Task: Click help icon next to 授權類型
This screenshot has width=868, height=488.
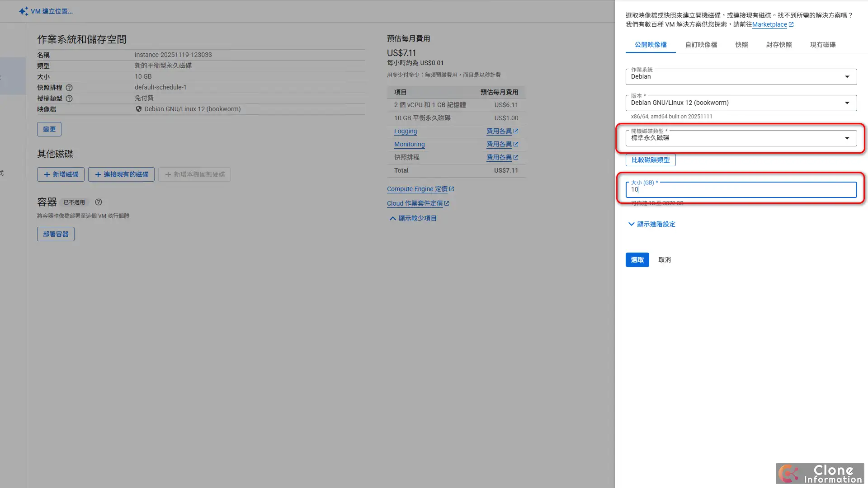Action: coord(69,99)
